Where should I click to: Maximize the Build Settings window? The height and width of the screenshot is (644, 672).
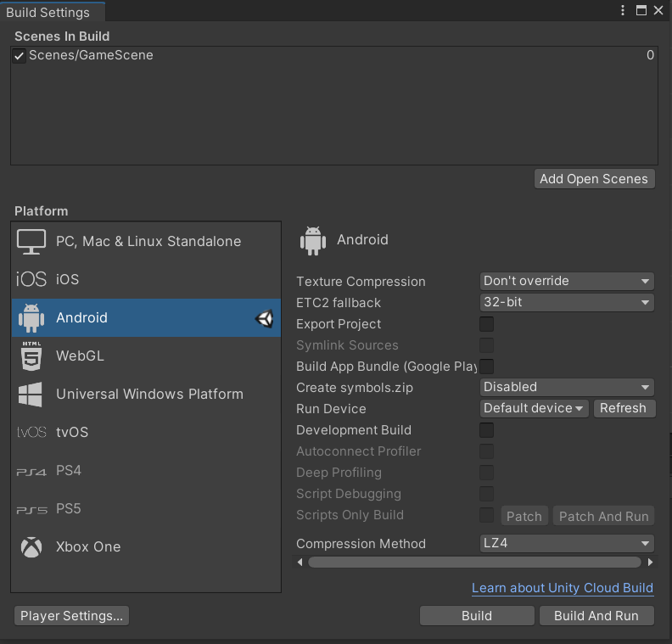pyautogui.click(x=641, y=10)
